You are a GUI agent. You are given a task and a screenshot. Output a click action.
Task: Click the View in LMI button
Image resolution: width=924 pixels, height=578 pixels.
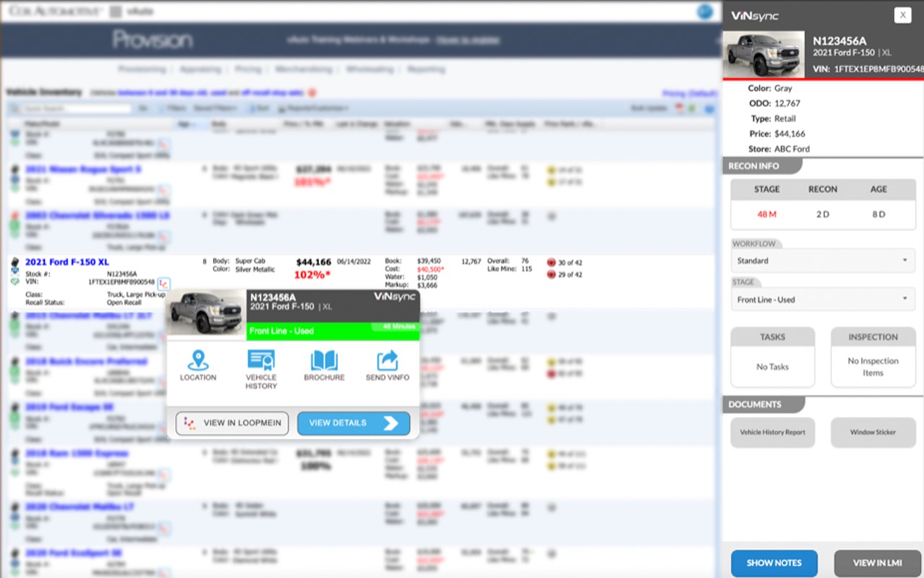[878, 563]
